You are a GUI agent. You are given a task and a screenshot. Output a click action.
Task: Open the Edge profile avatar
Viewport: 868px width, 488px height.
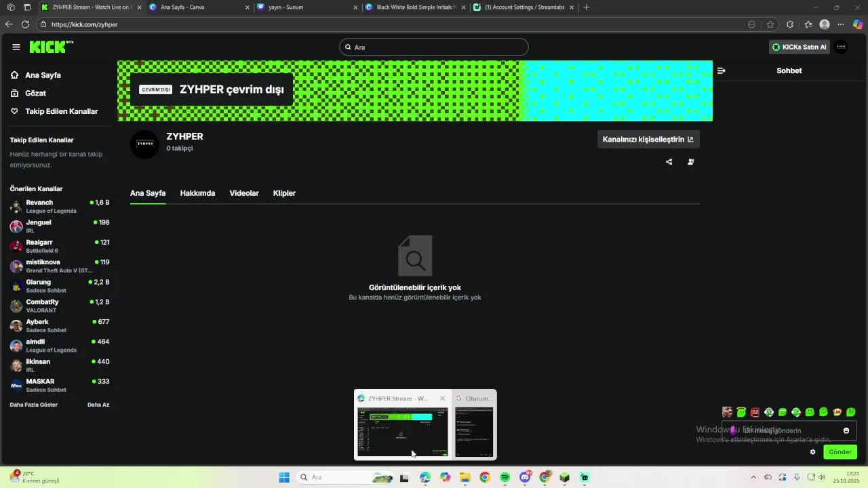pos(825,24)
